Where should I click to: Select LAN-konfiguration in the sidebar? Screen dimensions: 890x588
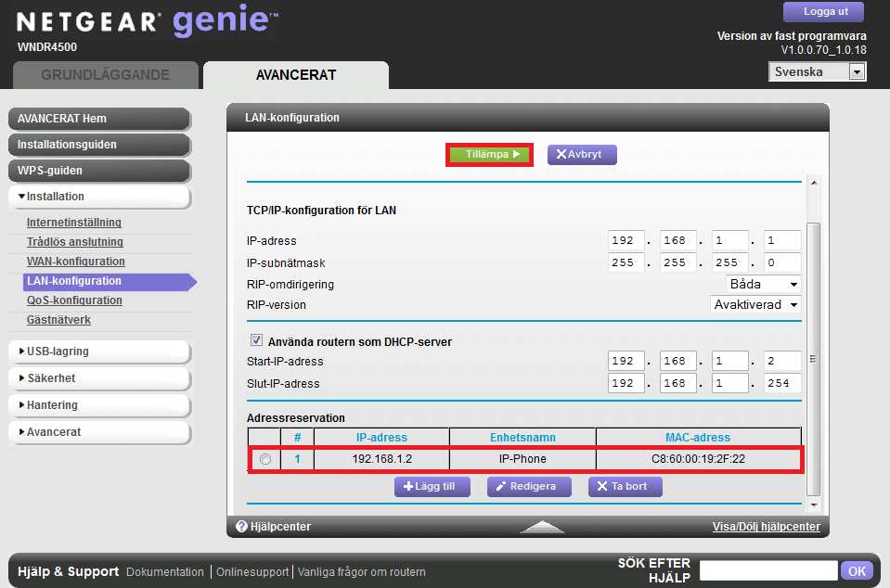click(x=109, y=281)
